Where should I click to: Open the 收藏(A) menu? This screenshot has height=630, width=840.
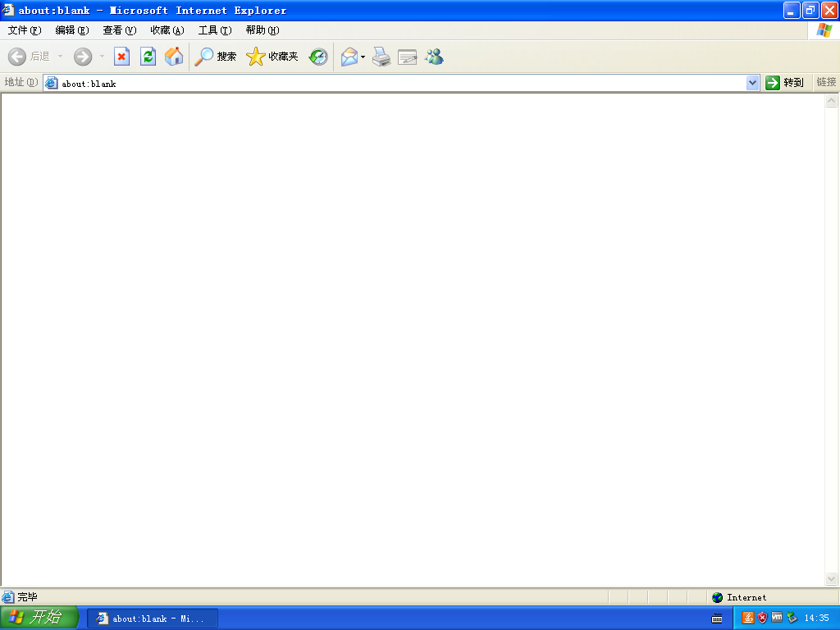(167, 30)
